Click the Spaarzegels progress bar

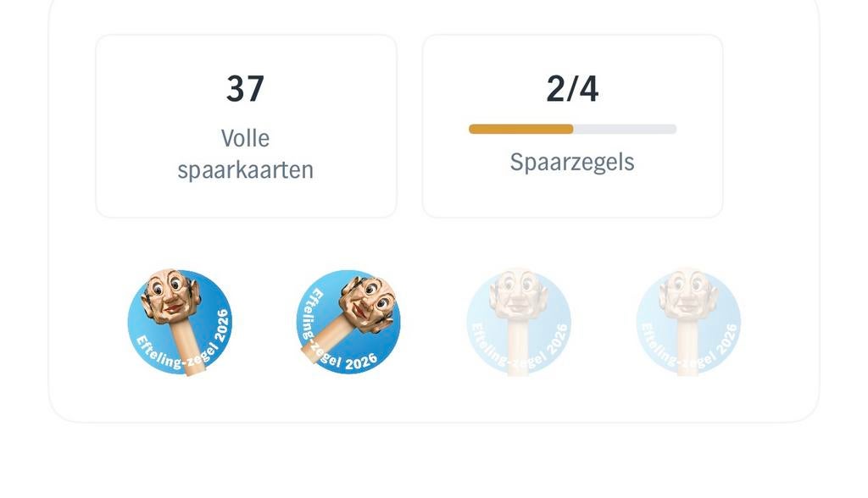click(572, 129)
